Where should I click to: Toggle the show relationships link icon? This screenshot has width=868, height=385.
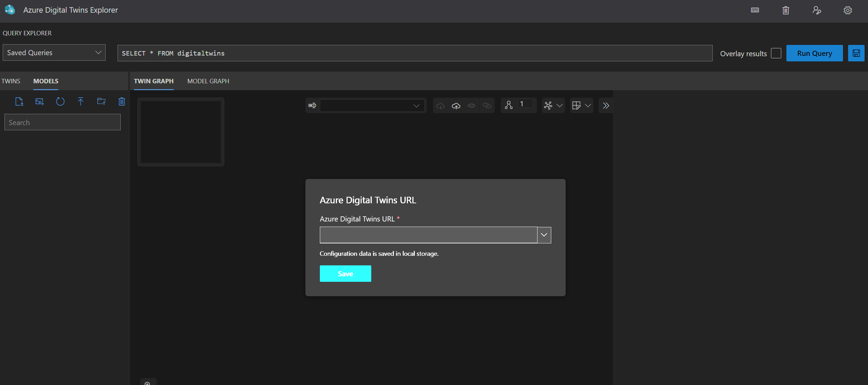pyautogui.click(x=487, y=106)
